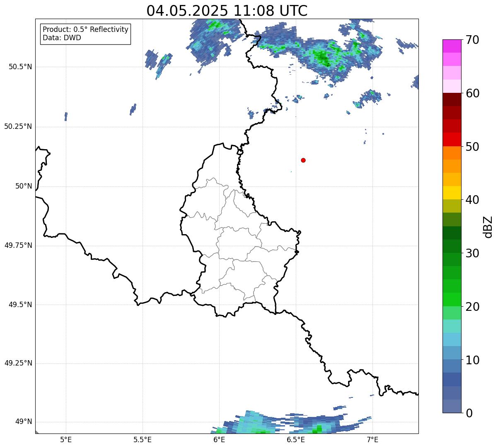Pick the bright green colorbar swatch at 20
This screenshot has width=498, height=448.
[452, 300]
